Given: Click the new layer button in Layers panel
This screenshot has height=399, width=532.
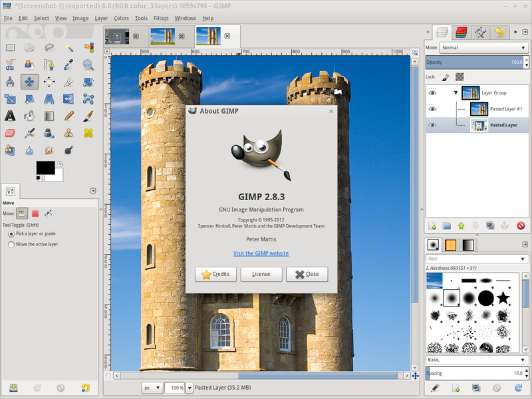Looking at the screenshot, I should point(432,225).
